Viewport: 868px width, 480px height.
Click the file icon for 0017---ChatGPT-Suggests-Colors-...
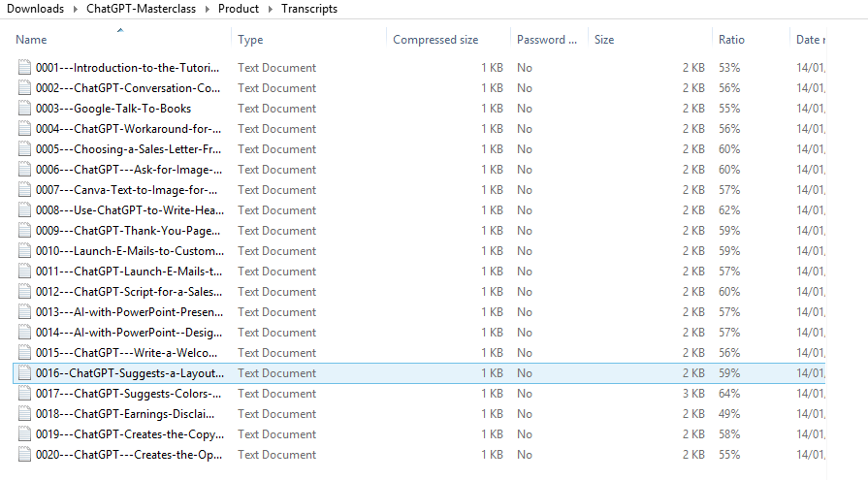24,394
